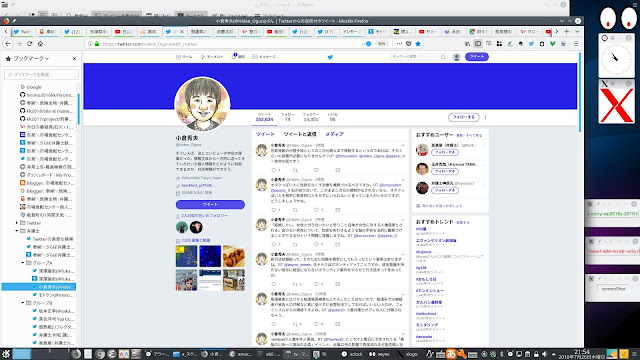Viewport: 640px width, 360px height.
Task: Follow second suggested user
Action: pyautogui.click(x=444, y=171)
